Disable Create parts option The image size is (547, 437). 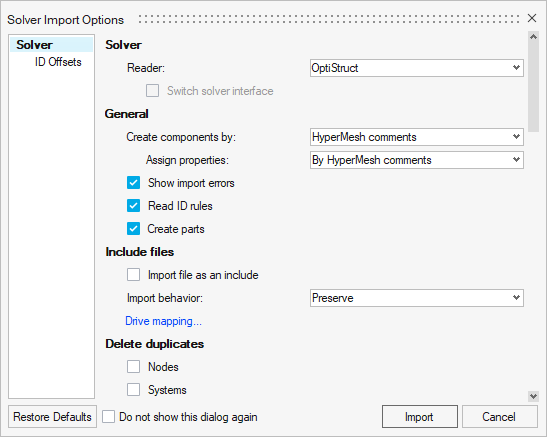(133, 229)
